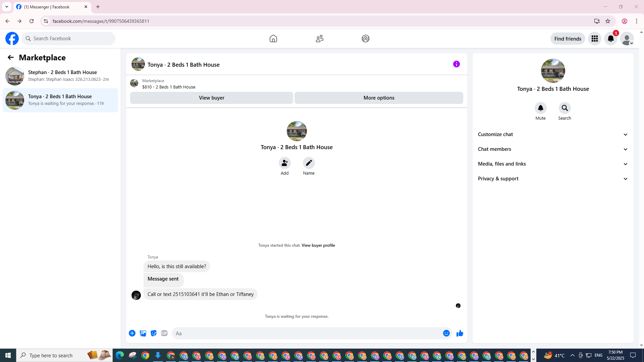644x362 pixels.
Task: Open the Facebook logo home link
Action: point(12,39)
